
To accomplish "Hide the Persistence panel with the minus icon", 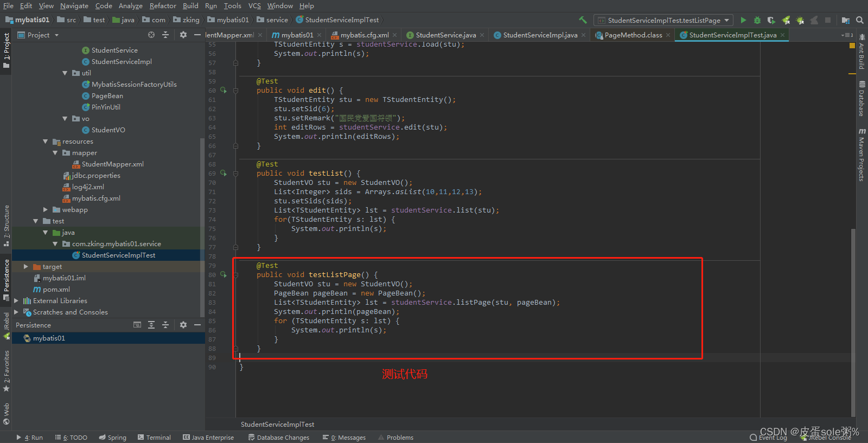I will 197,325.
